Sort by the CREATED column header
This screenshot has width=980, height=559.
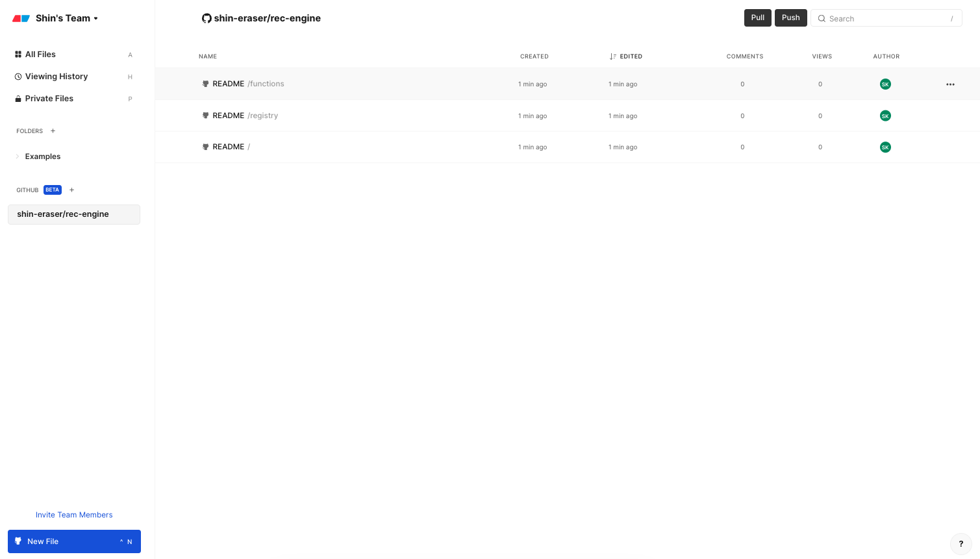534,56
